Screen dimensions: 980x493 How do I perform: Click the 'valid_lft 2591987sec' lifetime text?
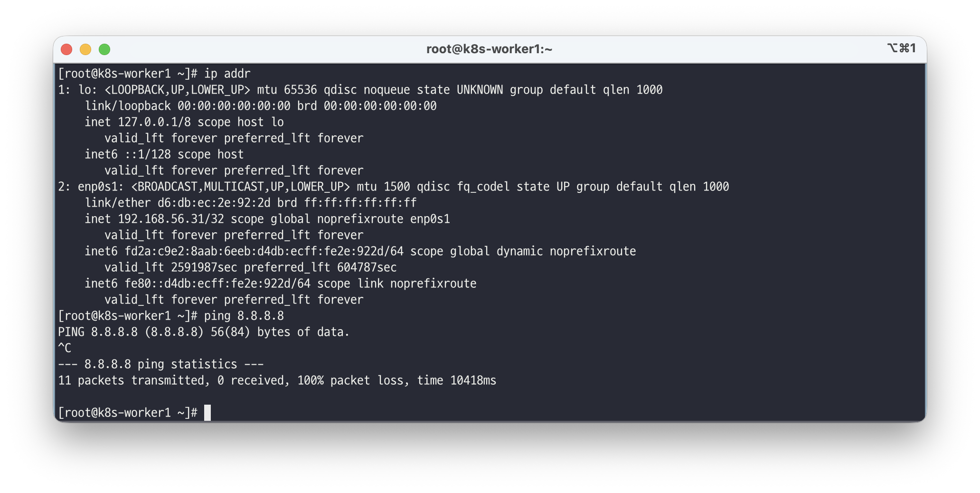click(170, 267)
